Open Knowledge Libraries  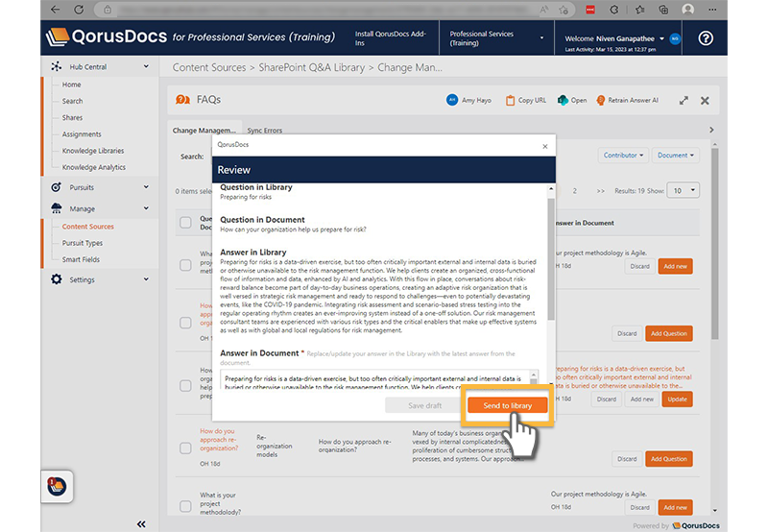coord(93,151)
